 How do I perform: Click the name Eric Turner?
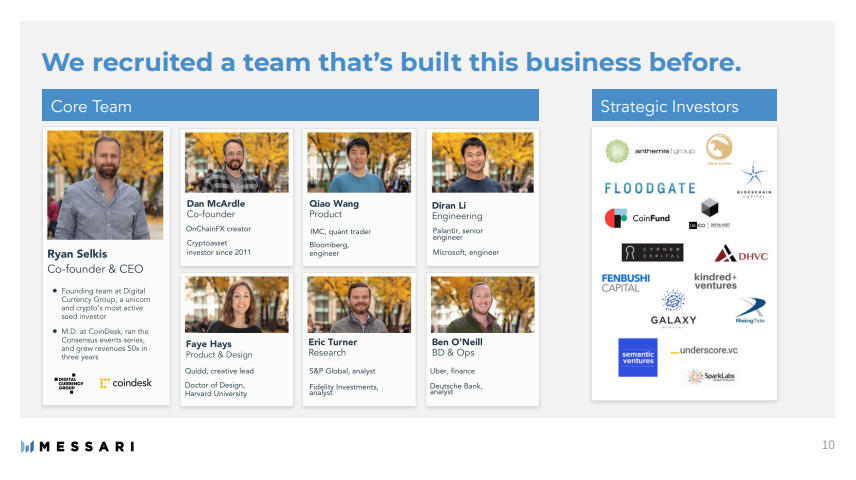click(332, 342)
